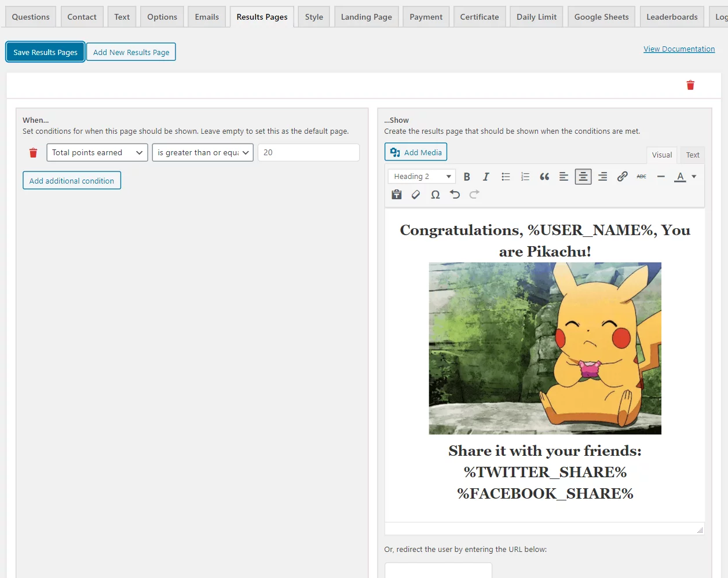Clear formatting with the eraser icon

tap(415, 194)
